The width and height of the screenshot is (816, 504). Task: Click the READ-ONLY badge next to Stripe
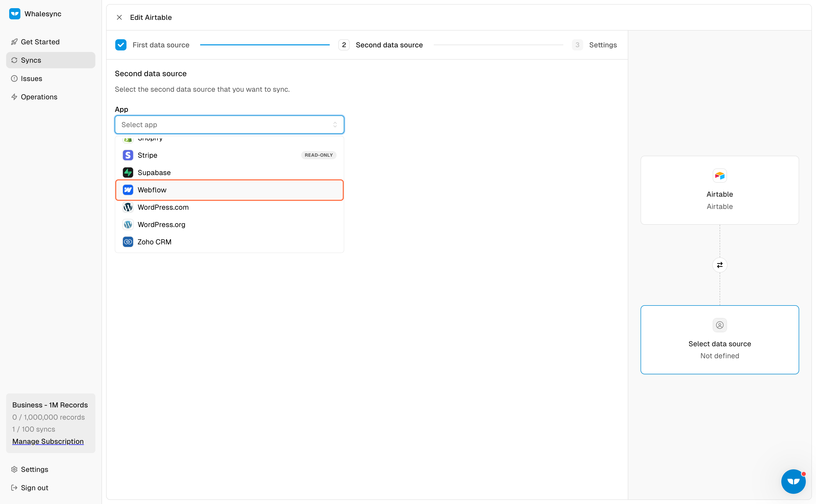(318, 155)
